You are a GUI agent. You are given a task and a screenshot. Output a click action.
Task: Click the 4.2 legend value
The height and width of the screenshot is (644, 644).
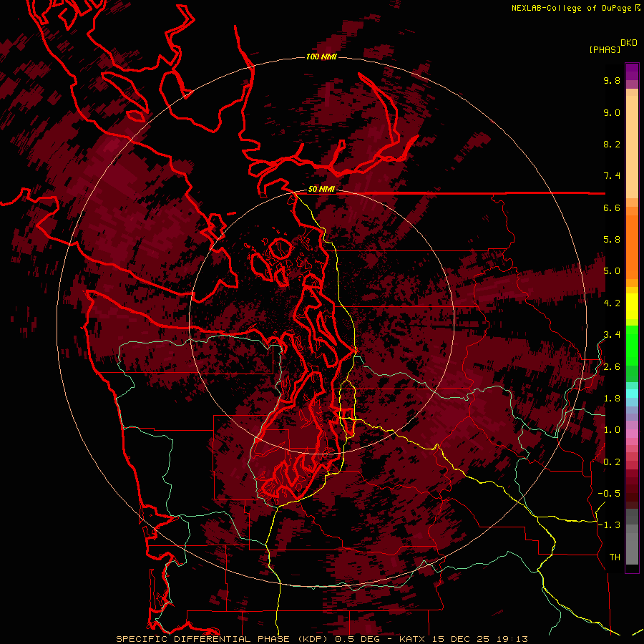612,303
